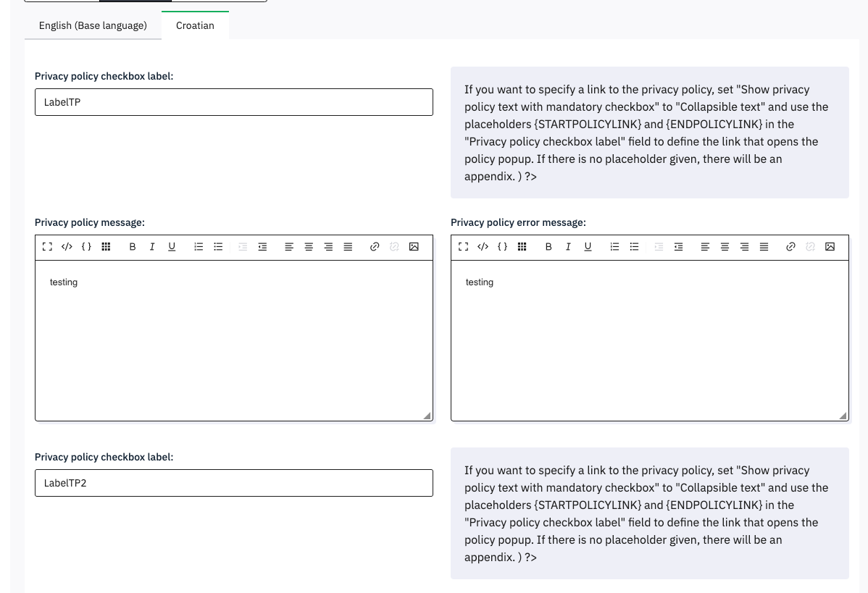The image size is (868, 593).
Task: Open source view in Privacy policy message editor
Action: pyautogui.click(x=67, y=247)
